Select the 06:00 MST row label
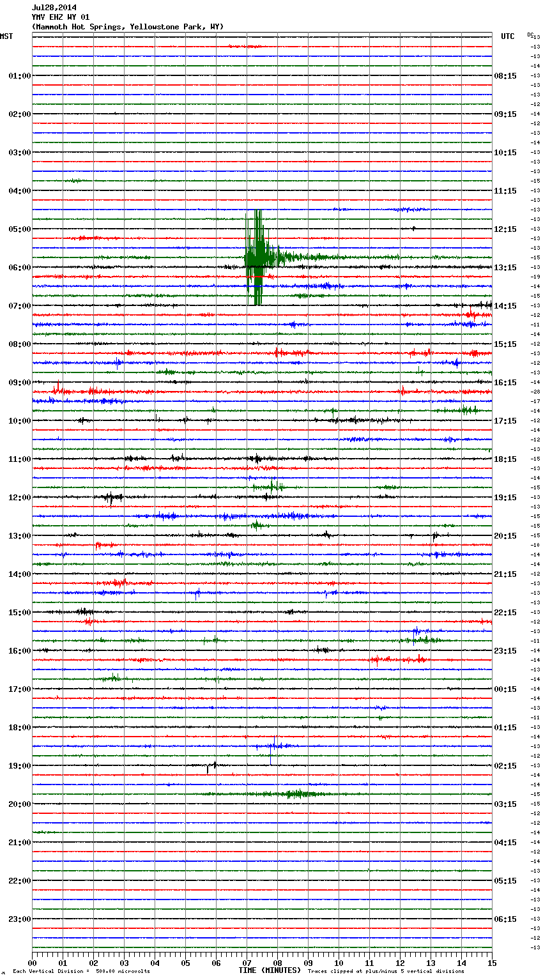This screenshot has width=543, height=980. pos(20,268)
